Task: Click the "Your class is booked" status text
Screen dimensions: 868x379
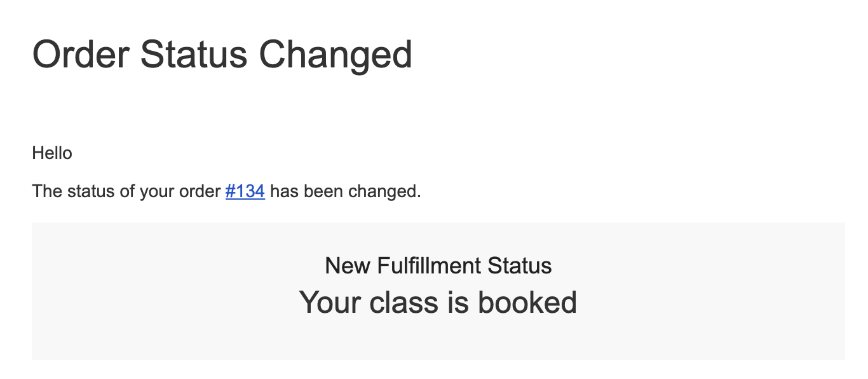Action: pyautogui.click(x=438, y=302)
